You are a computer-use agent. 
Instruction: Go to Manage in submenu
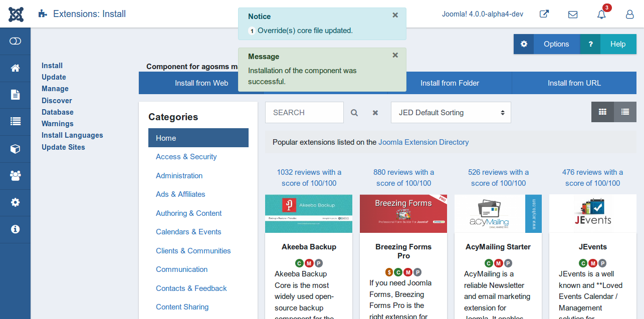pos(55,89)
